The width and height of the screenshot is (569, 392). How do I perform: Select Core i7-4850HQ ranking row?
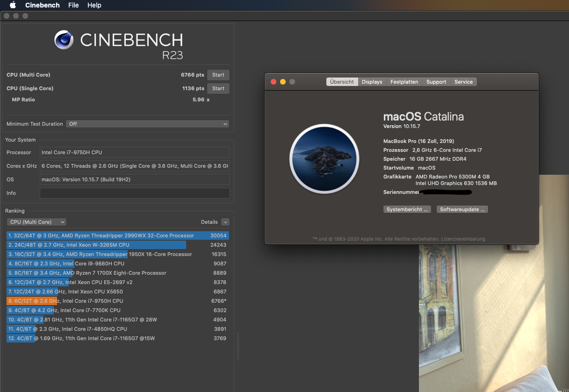pyautogui.click(x=118, y=329)
